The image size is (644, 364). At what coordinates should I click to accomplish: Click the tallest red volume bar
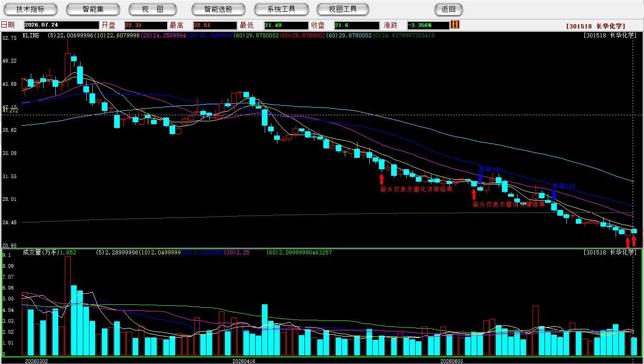click(x=67, y=306)
